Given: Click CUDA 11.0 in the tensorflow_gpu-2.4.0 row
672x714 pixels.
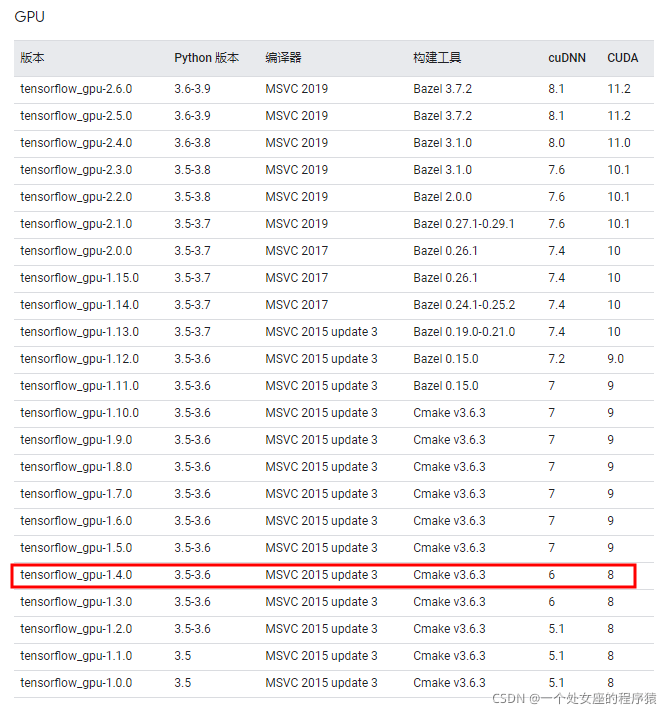Looking at the screenshot, I should point(619,143).
